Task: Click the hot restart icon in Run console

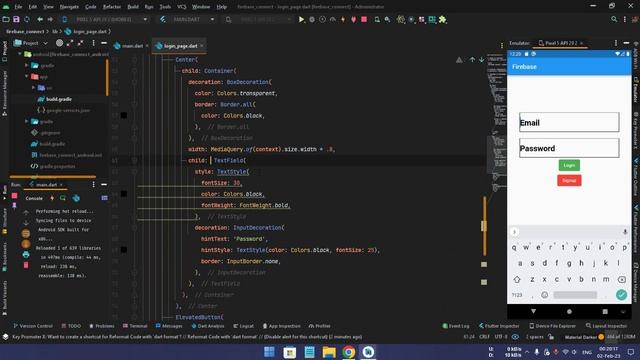Action: click(x=63, y=198)
